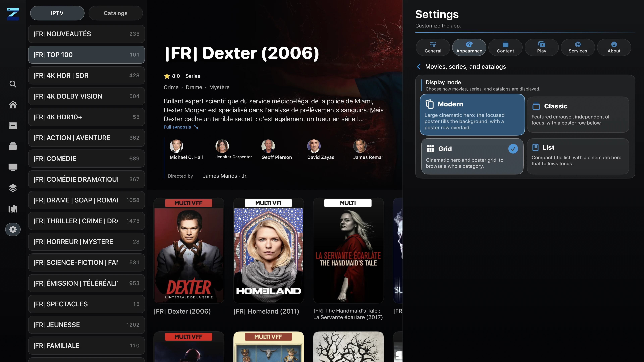This screenshot has width=644, height=362.
Task: Click the "Crime" genre text
Action: click(171, 87)
